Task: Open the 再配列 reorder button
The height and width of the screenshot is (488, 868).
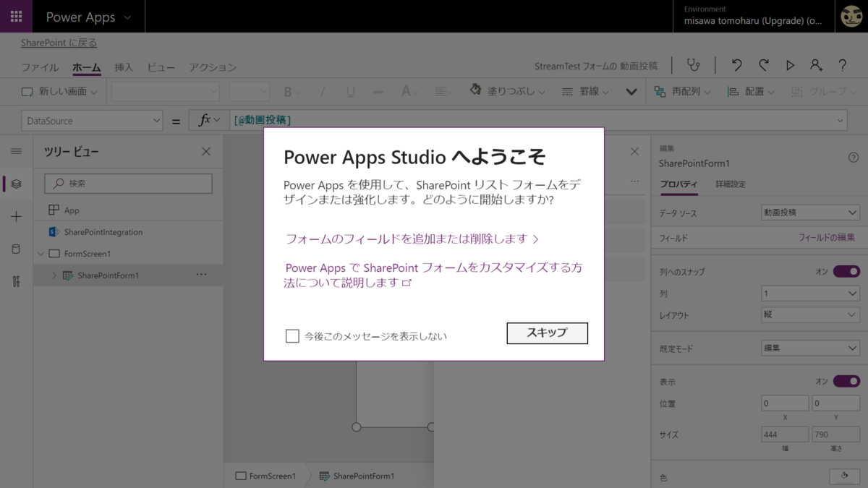Action: (682, 92)
